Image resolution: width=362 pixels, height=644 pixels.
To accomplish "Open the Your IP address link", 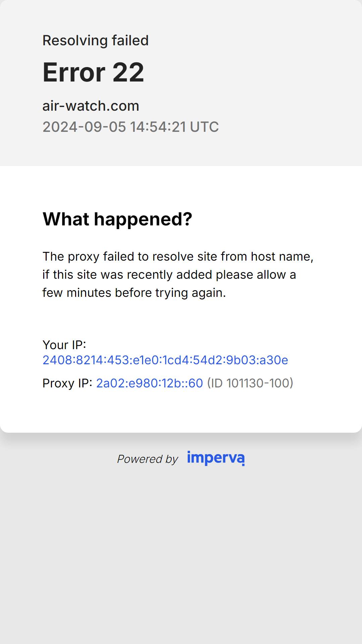I will 165,360.
